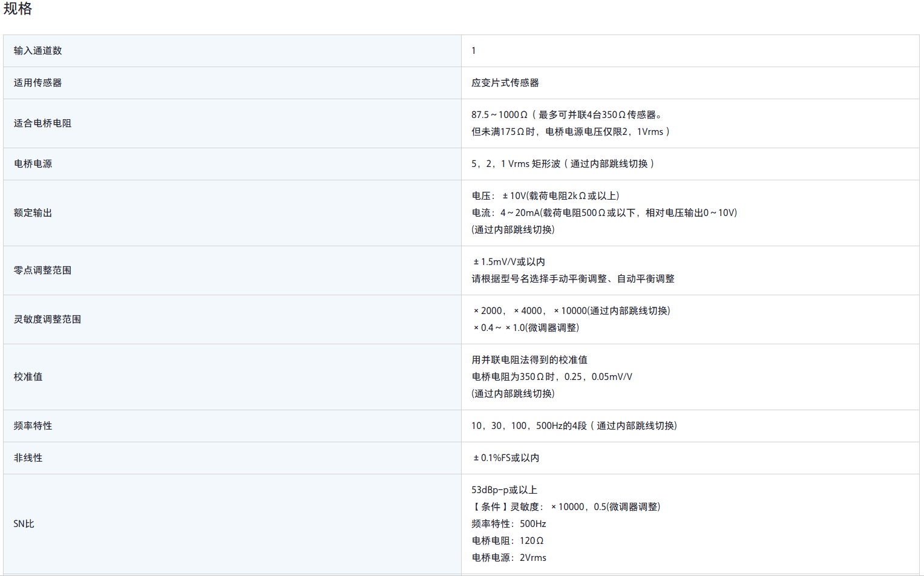Click the value 1 for 输入通道数
This screenshot has height=576, width=924.
[x=473, y=51]
